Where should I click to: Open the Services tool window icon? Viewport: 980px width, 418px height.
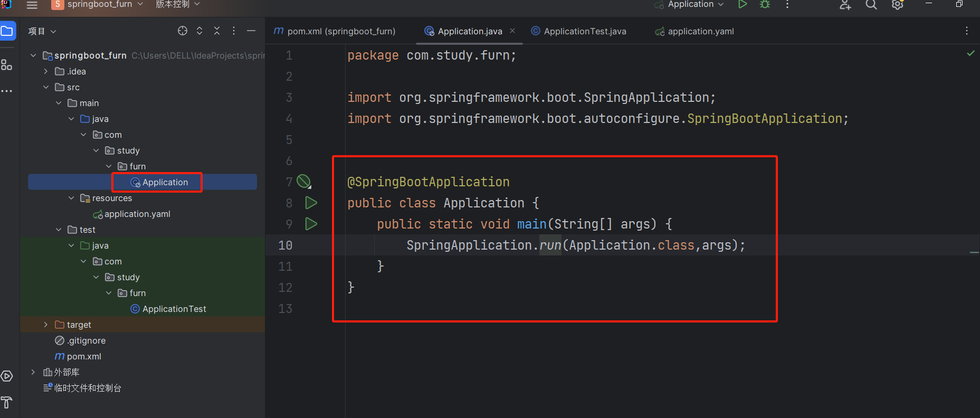pyautogui.click(x=6, y=376)
